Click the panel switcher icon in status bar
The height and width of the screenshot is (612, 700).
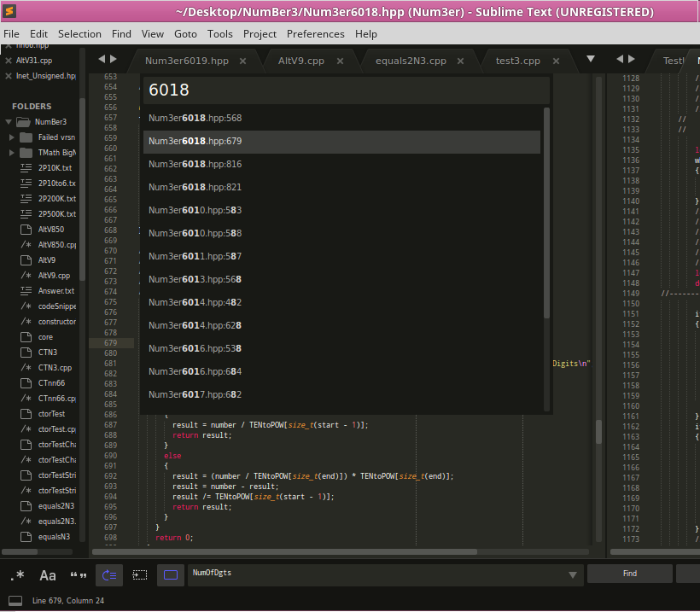(15, 601)
